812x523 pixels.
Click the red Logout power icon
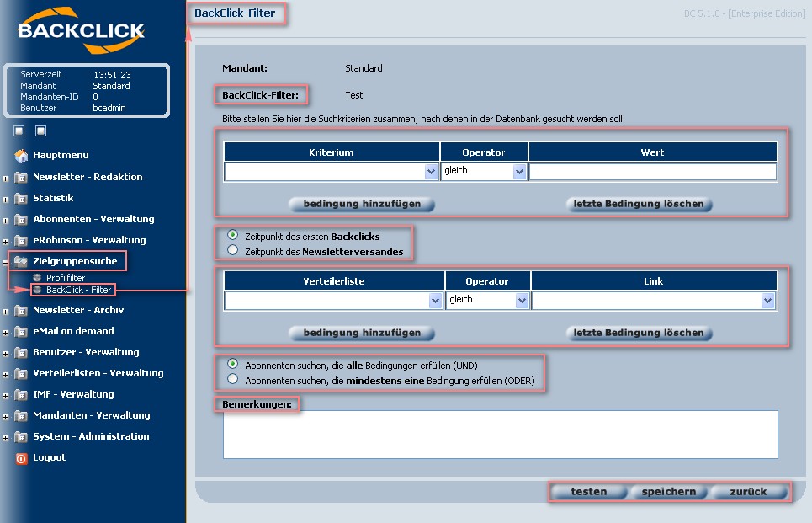(21, 458)
